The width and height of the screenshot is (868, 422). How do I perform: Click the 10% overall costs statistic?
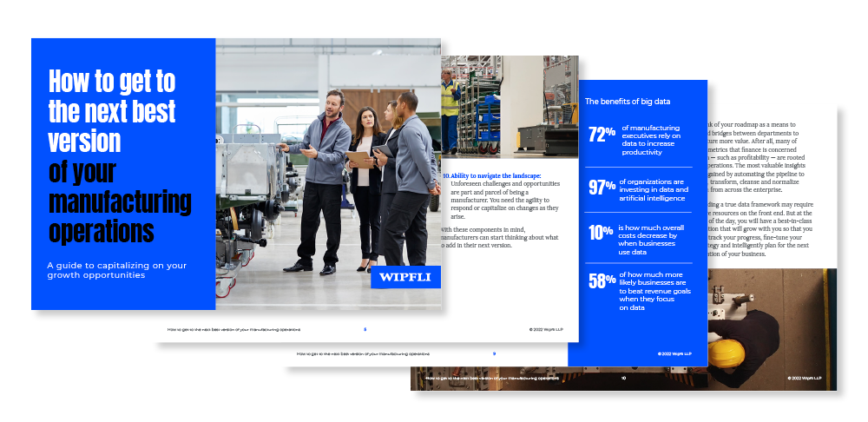(602, 232)
